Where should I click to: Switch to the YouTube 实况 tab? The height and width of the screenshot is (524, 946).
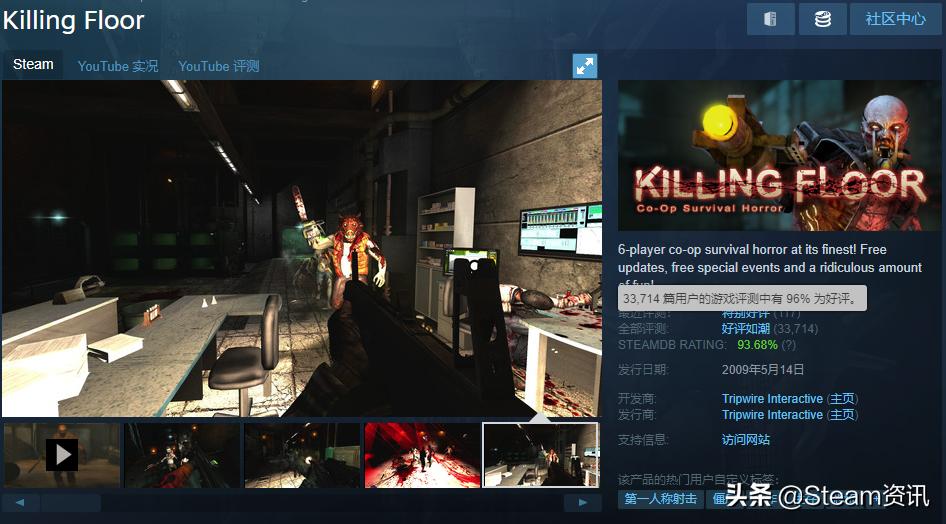[118, 66]
